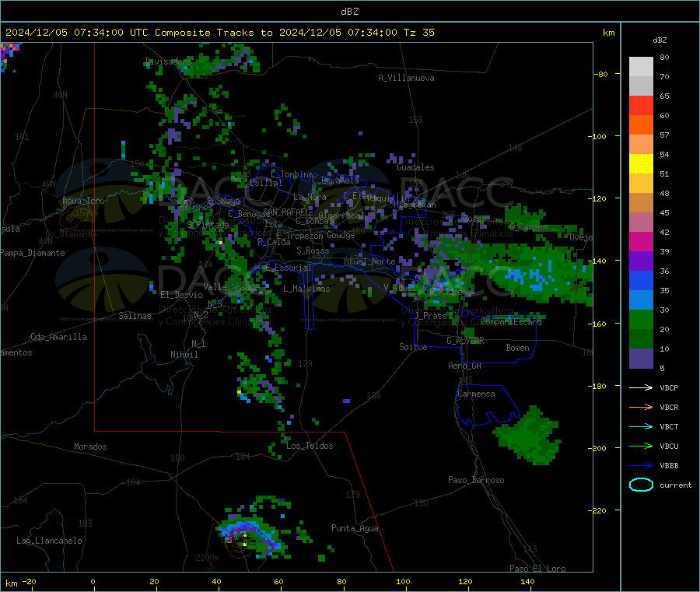Image resolution: width=700 pixels, height=592 pixels.
Task: Click the 0 km x-axis tick label
Action: (x=93, y=581)
